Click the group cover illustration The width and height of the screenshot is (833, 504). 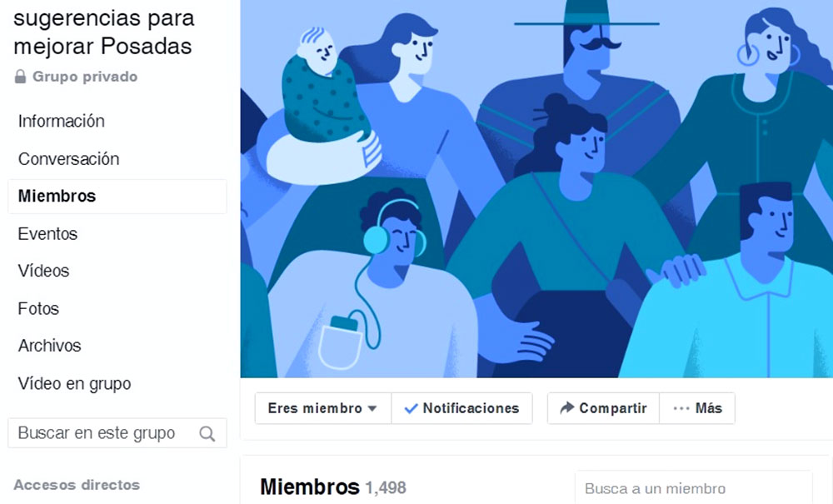[x=536, y=188]
